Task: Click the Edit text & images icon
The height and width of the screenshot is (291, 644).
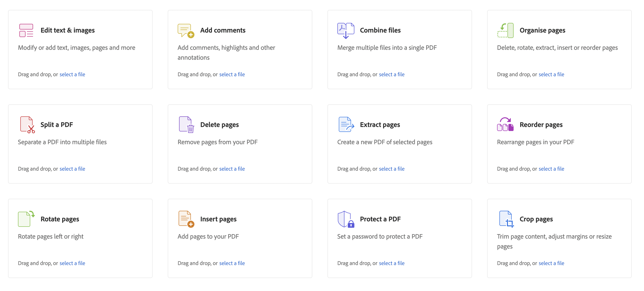Action: pyautogui.click(x=26, y=30)
